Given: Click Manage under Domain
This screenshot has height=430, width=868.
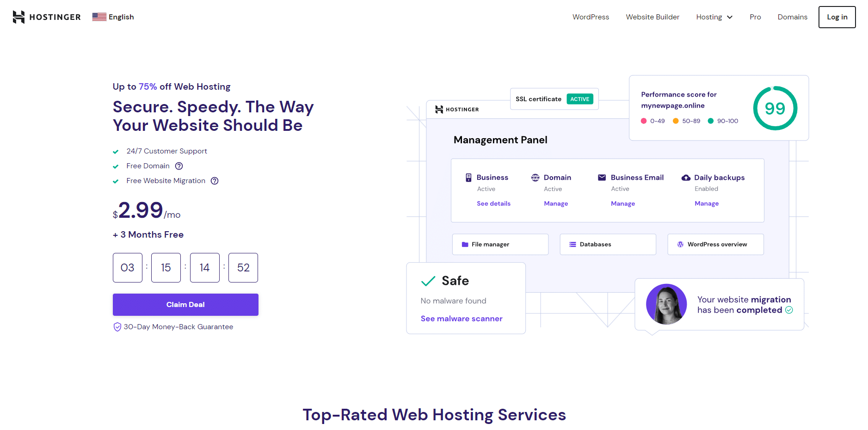Looking at the screenshot, I should click(556, 203).
